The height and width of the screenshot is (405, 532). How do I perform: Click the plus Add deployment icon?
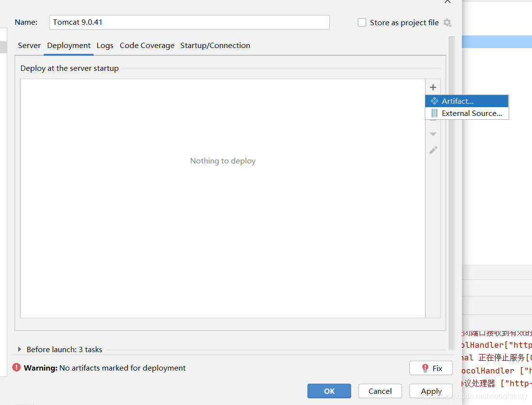coord(433,87)
